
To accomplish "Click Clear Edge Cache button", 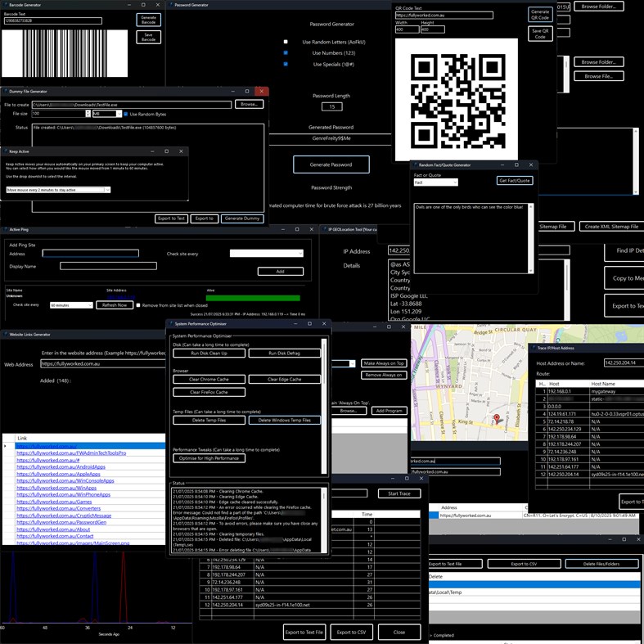I will pos(284,380).
